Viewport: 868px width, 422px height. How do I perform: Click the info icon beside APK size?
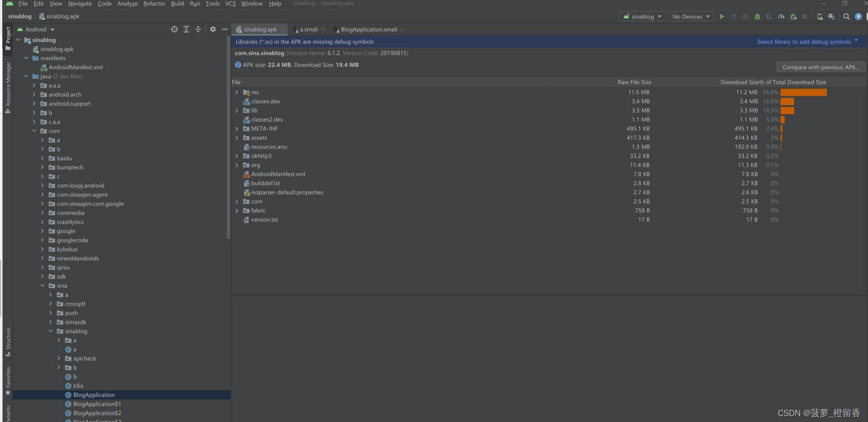[x=238, y=65]
